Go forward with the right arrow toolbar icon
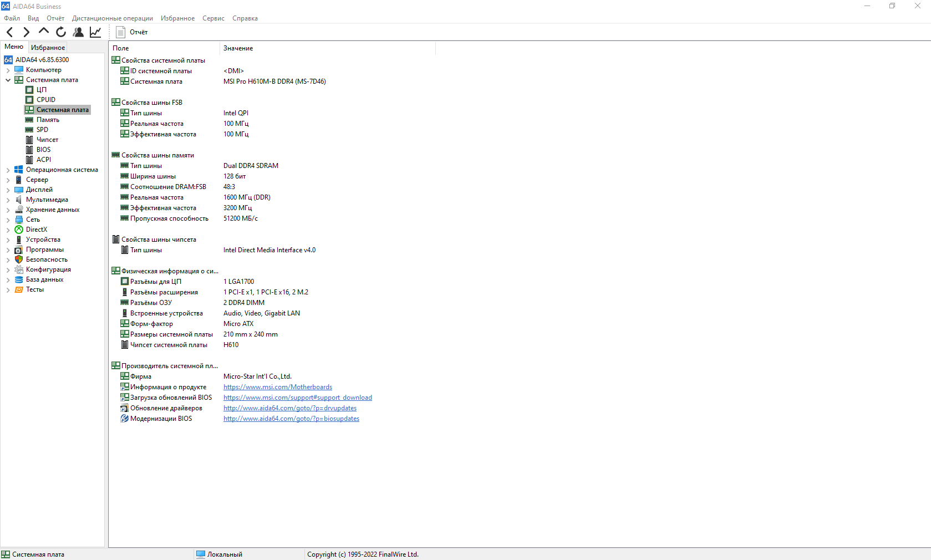The width and height of the screenshot is (931, 560). [26, 32]
